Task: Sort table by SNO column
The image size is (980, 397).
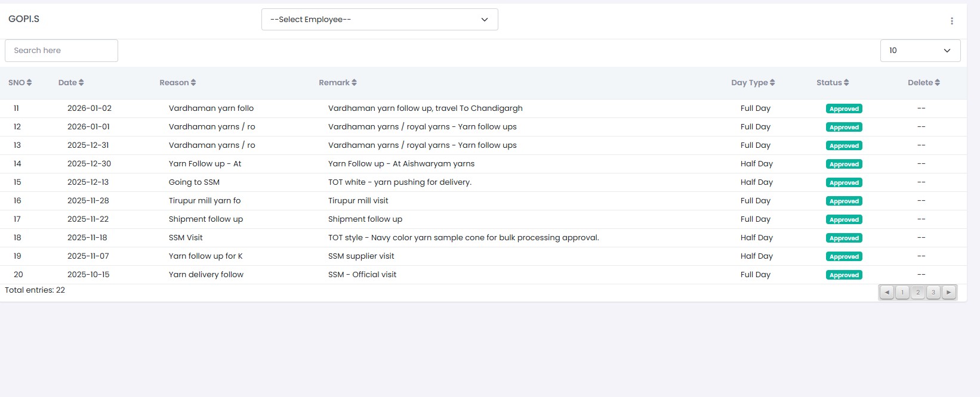Action: pyautogui.click(x=20, y=83)
